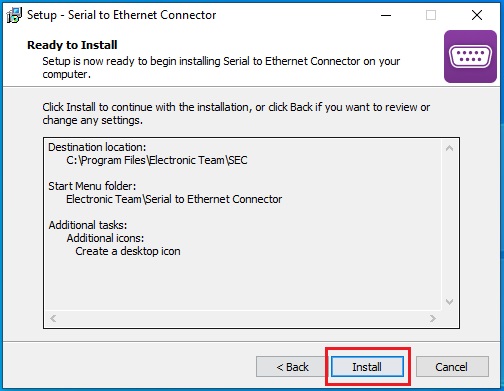Select the Start Menu folder heading text
504x391 pixels.
pyautogui.click(x=92, y=186)
